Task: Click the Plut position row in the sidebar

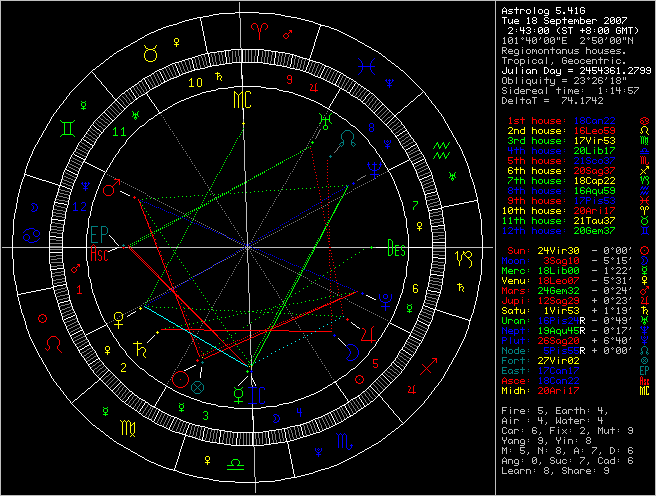Action: pos(560,340)
